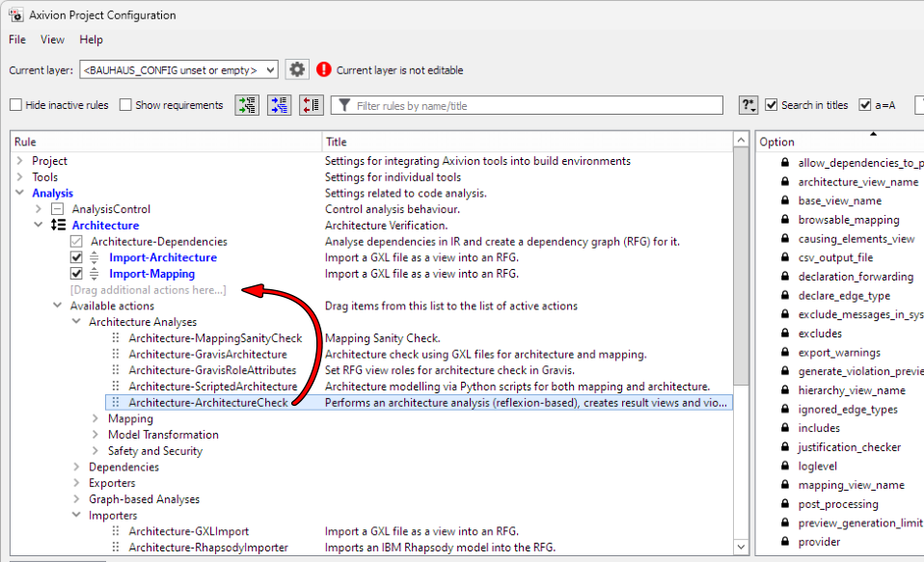The height and width of the screenshot is (562, 924).
Task: Uncheck the Import-Architecture checkbox
Action: click(x=76, y=257)
